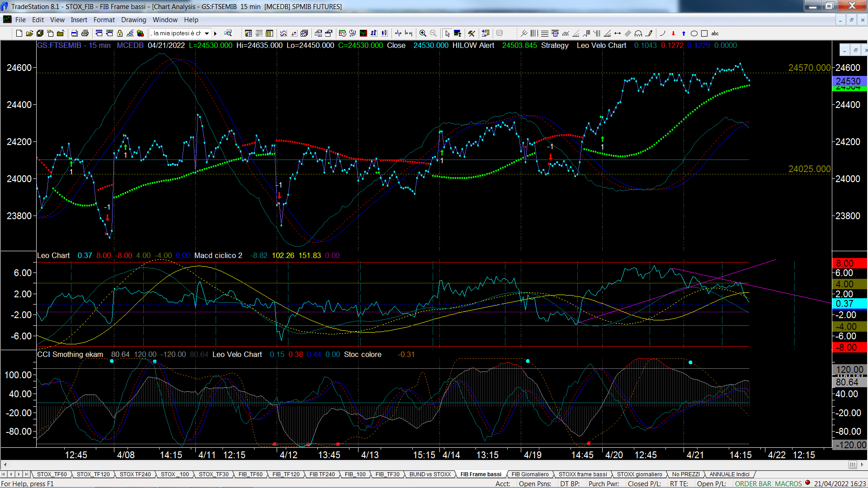Click the black candlestick chart icon
The width and height of the screenshot is (868, 488).
coord(363,33)
